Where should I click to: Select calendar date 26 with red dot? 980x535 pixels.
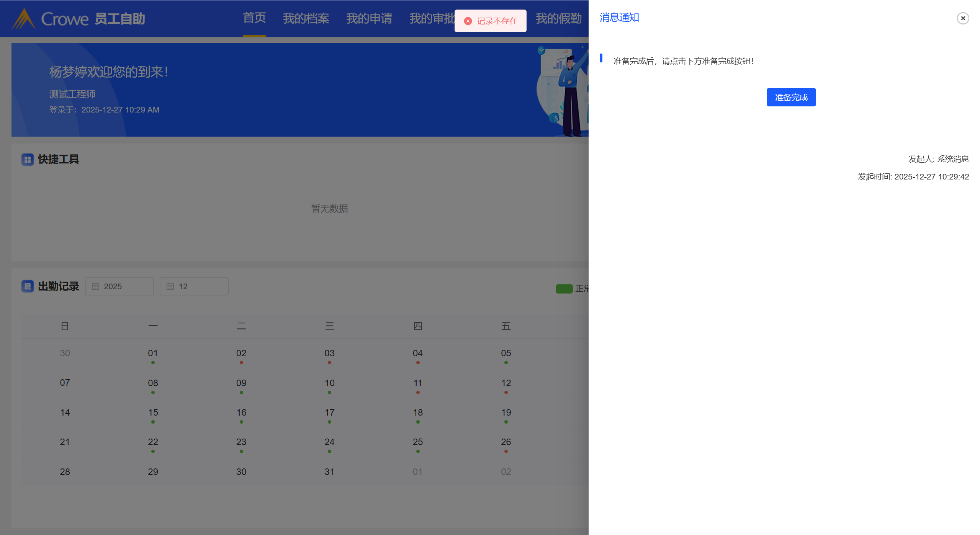click(x=506, y=442)
